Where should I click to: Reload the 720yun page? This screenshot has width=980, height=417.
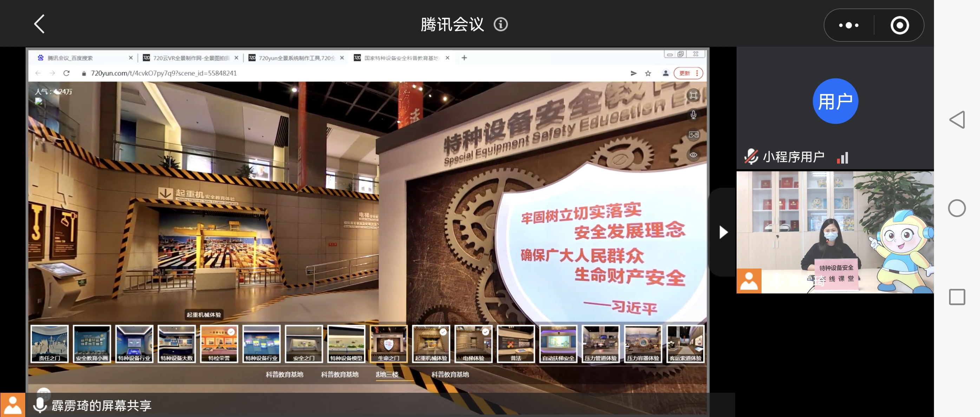(x=67, y=73)
